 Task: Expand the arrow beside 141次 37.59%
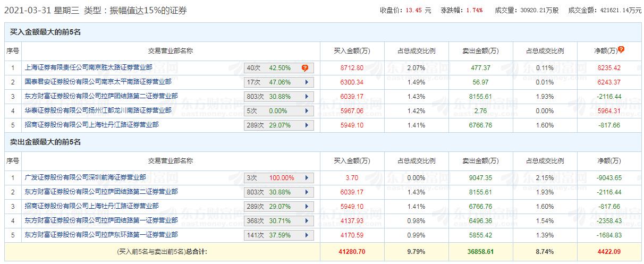[x=307, y=235]
